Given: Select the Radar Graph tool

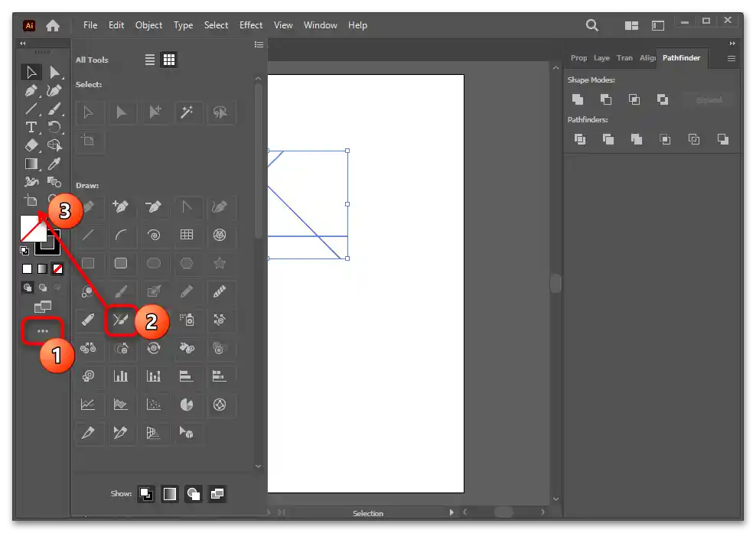Looking at the screenshot, I should [220, 405].
